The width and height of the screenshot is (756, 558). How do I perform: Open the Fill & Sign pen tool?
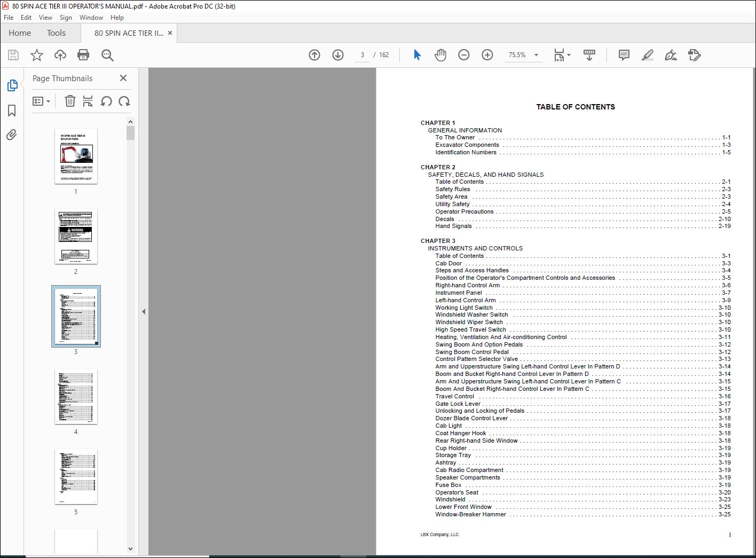(x=671, y=55)
